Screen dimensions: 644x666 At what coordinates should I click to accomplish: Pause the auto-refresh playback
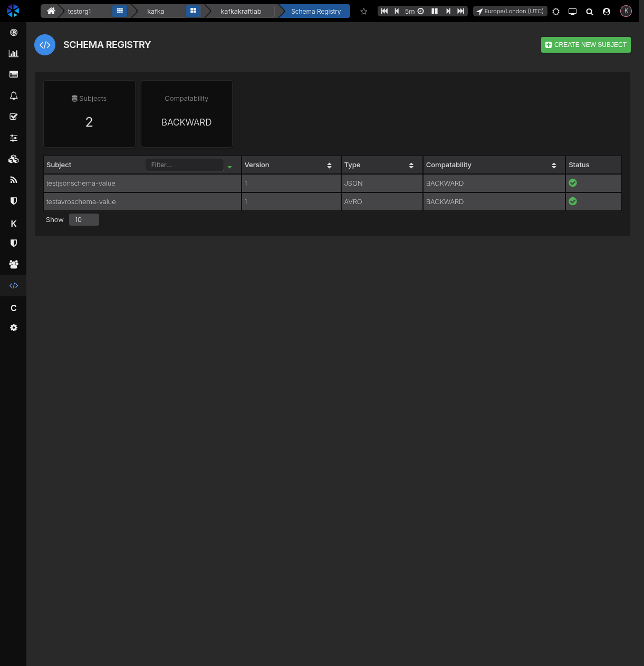tap(435, 11)
